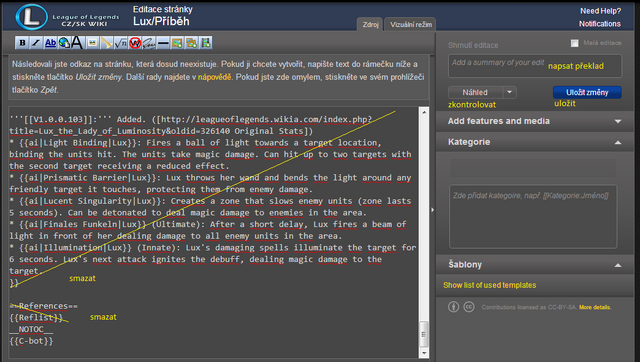Image resolution: width=640 pixels, height=362 pixels.
Task: Insert math formula with square-root icon
Action: tap(120, 43)
